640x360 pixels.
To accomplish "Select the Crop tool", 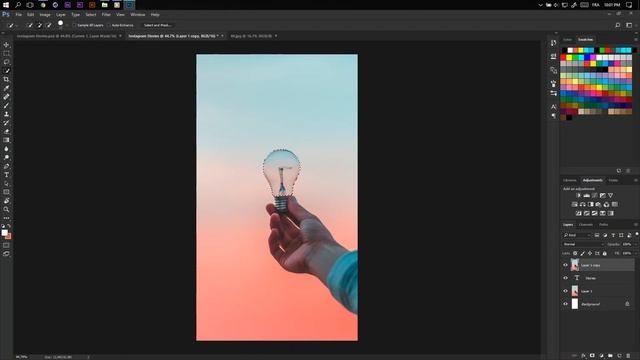I will pyautogui.click(x=6, y=79).
